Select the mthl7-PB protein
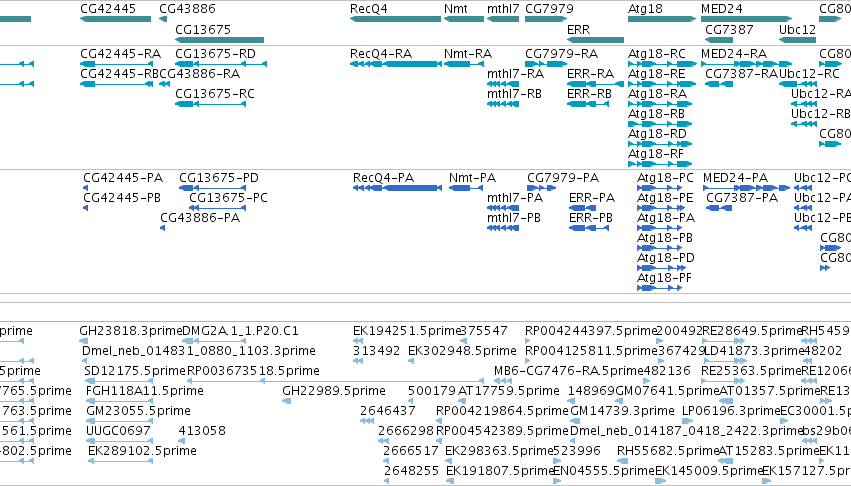 click(x=503, y=228)
